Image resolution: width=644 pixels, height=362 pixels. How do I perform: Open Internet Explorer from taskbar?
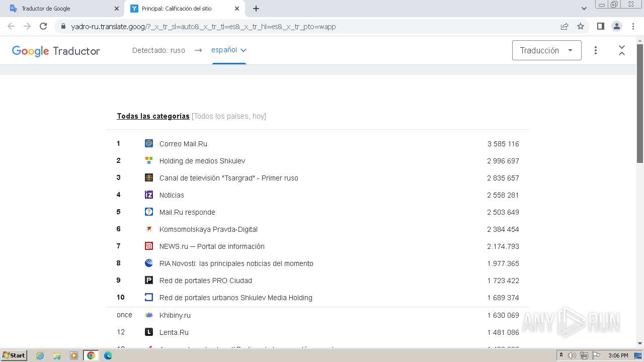(x=40, y=355)
